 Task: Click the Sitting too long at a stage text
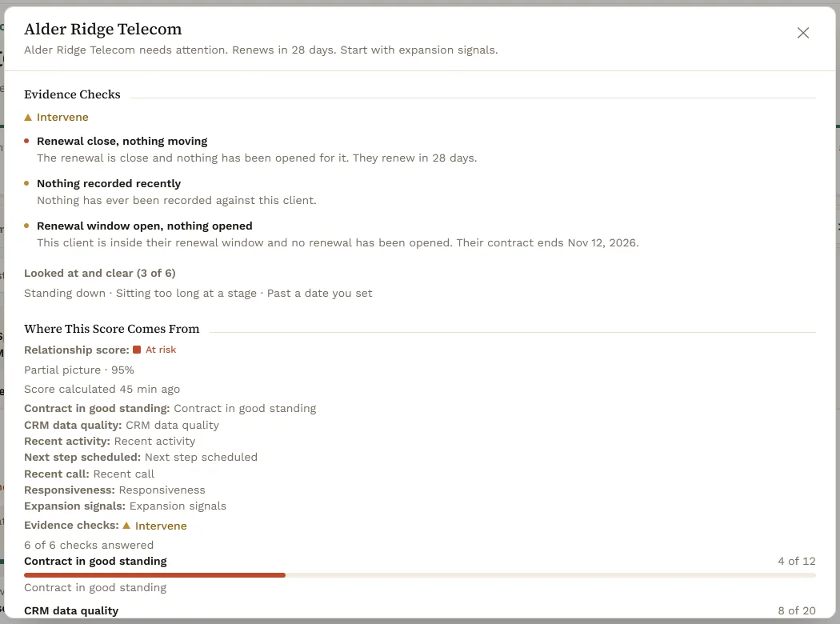point(186,294)
